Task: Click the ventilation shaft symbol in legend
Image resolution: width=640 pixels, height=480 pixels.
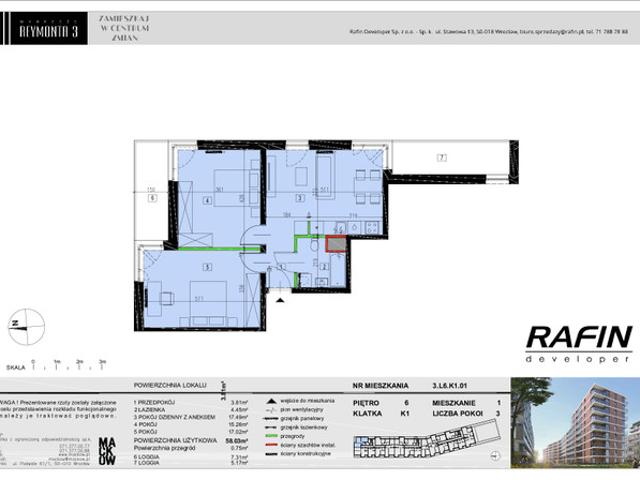Action: click(271, 410)
